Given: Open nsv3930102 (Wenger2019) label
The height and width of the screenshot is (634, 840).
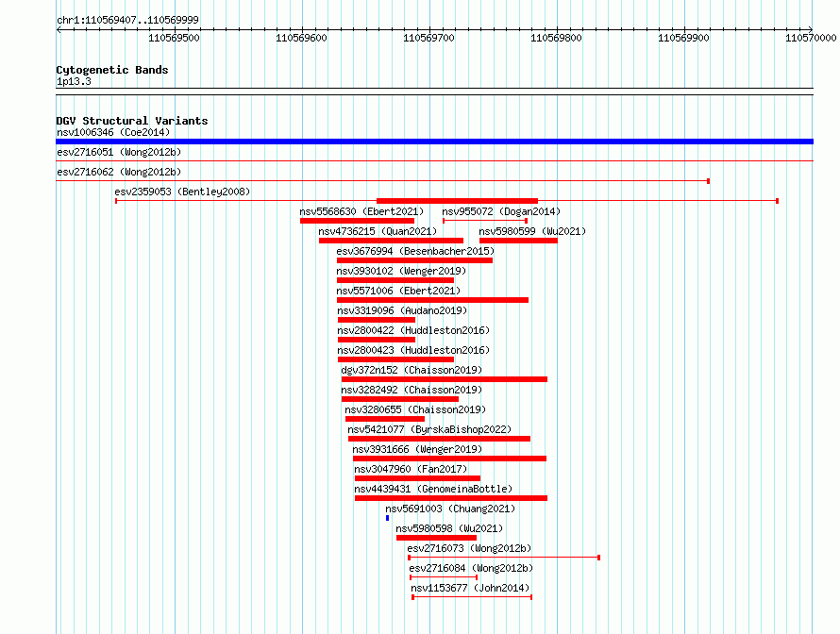Looking at the screenshot, I should pos(401,271).
